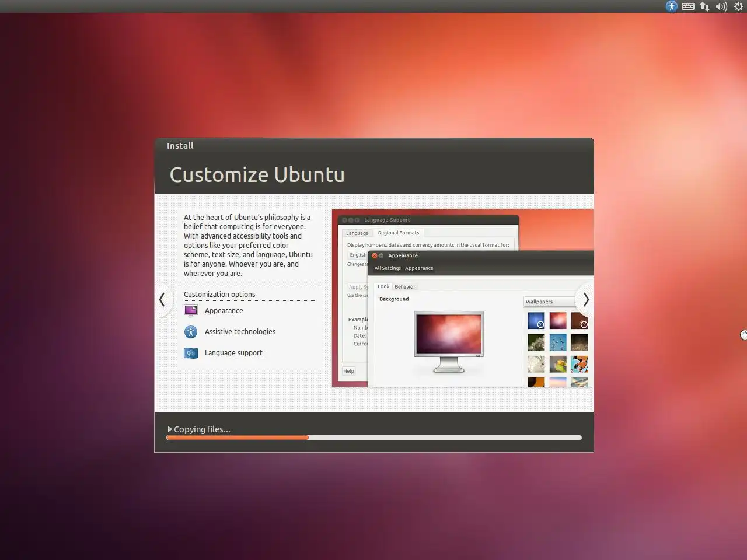Viewport: 747px width, 560px height.
Task: Select Language support option text
Action: tap(233, 353)
